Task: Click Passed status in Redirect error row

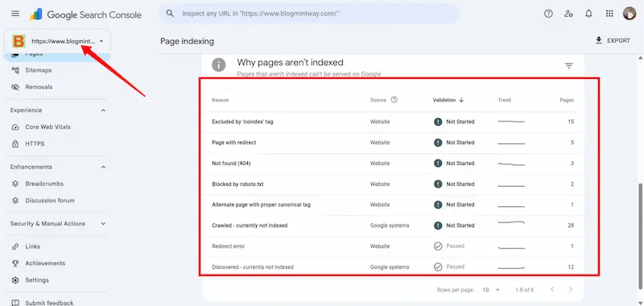Action: 449,246
